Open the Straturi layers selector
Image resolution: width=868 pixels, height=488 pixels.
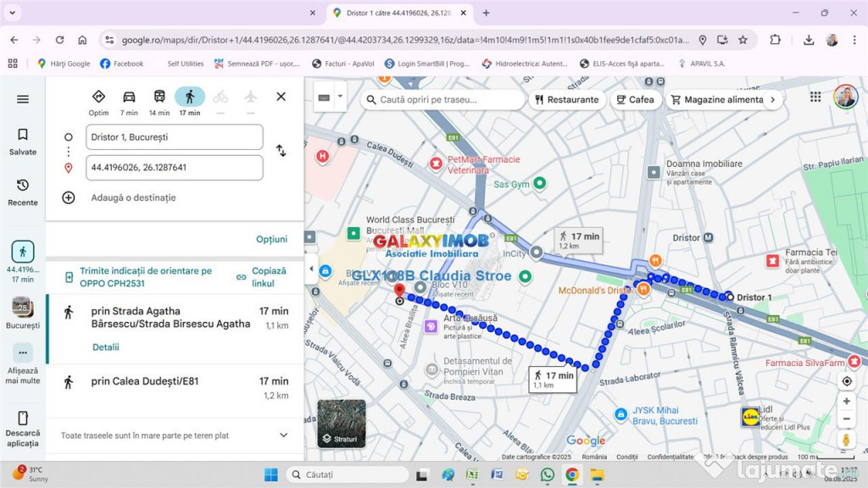(x=342, y=424)
